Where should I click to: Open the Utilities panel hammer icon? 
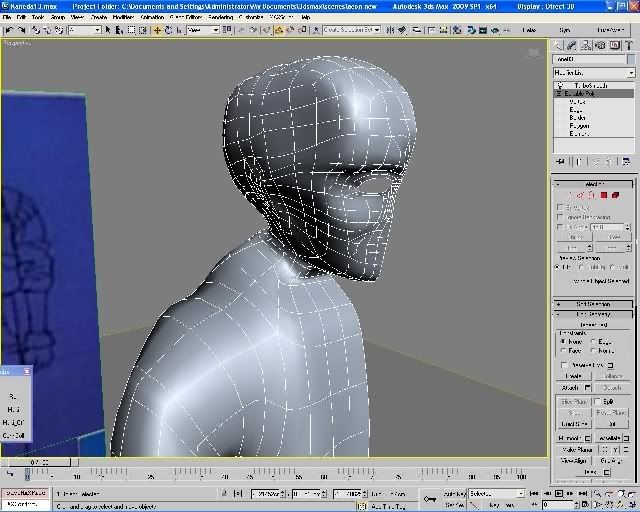point(628,45)
